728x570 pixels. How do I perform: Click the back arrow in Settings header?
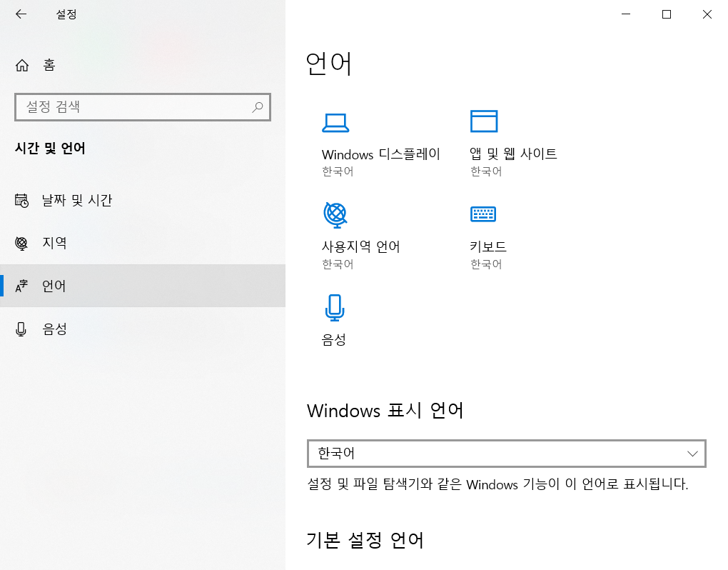pyautogui.click(x=21, y=14)
